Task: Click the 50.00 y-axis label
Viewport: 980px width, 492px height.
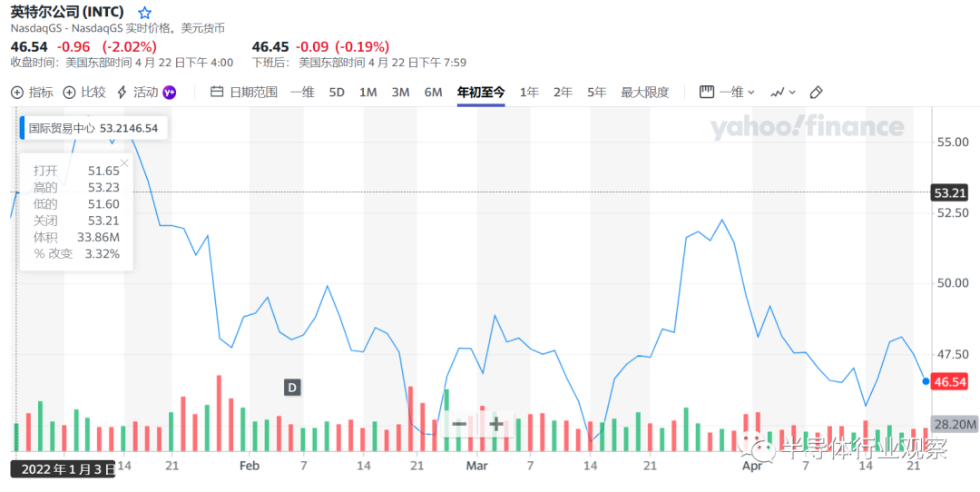Action: point(952,282)
